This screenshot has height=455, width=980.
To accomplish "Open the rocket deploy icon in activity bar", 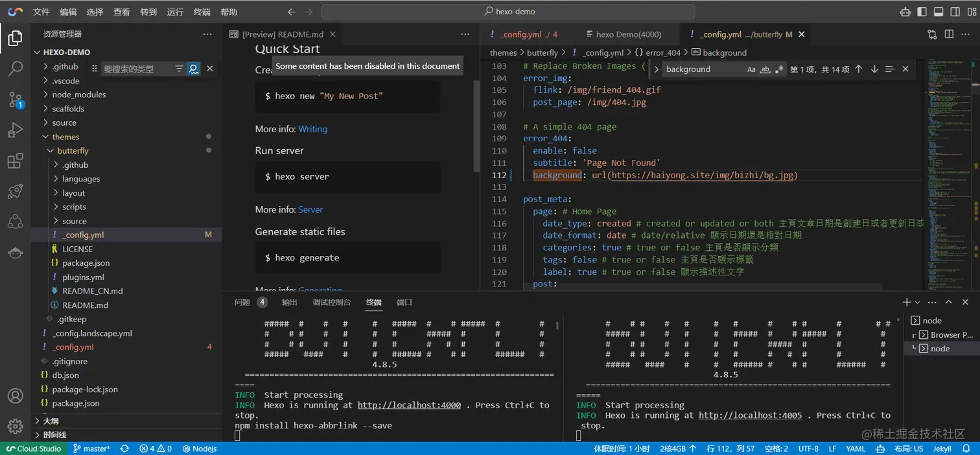I will (x=15, y=191).
